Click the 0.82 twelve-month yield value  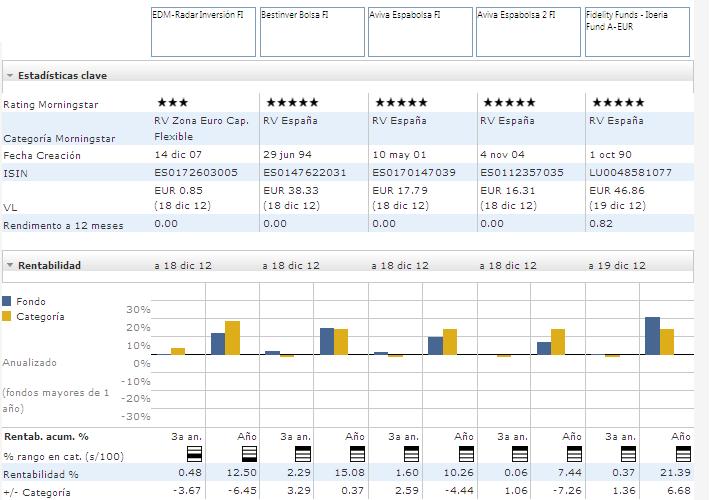tap(601, 223)
